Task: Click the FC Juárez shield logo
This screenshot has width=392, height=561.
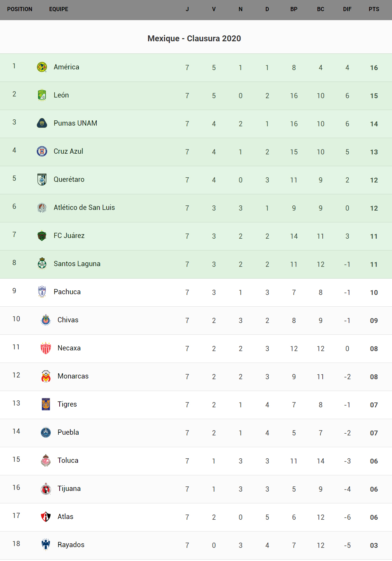Action: (42, 236)
